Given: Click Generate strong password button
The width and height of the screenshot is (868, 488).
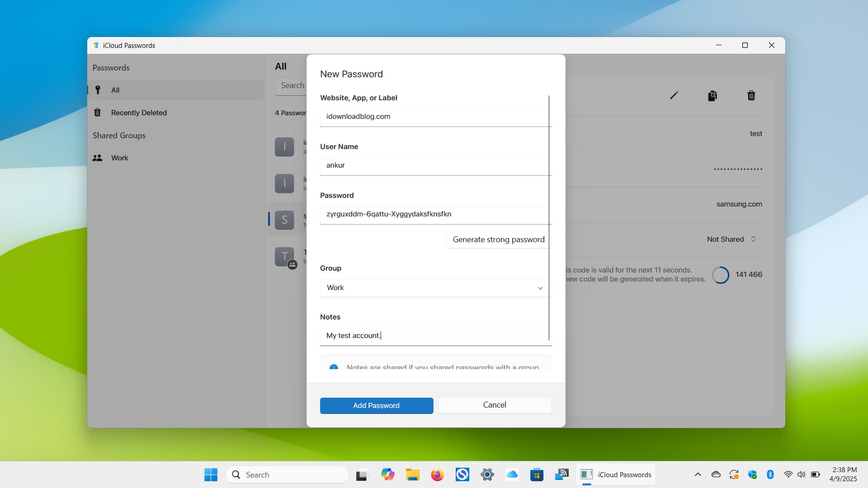Looking at the screenshot, I should (499, 239).
